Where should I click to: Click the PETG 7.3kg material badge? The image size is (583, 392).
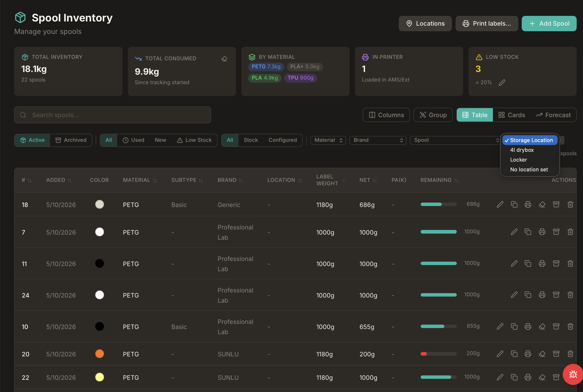tap(266, 67)
